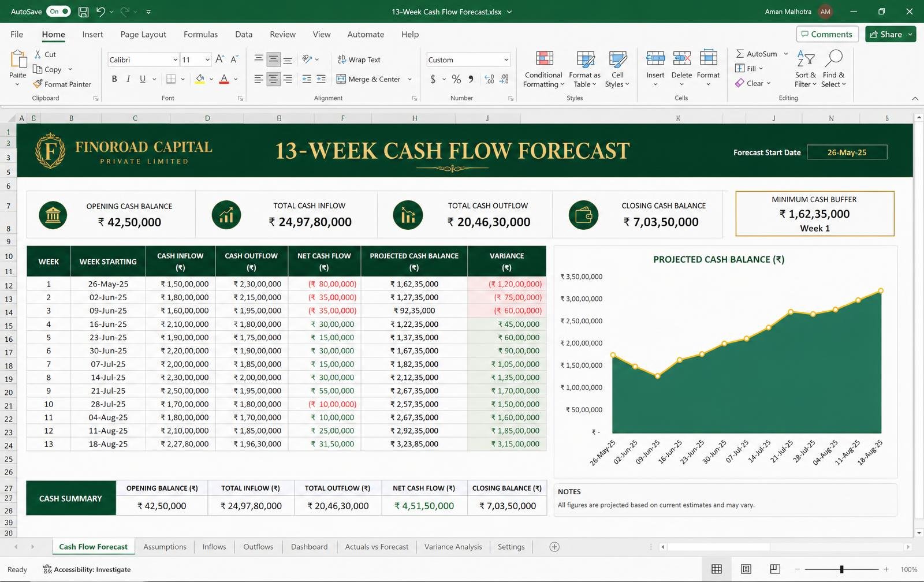Image resolution: width=924 pixels, height=582 pixels.
Task: Open the Data ribbon tab
Action: coord(244,34)
